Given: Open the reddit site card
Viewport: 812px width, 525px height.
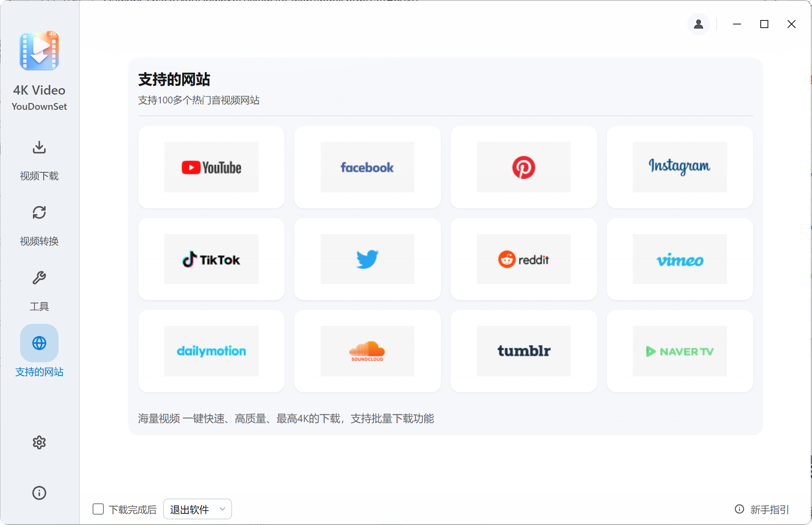Looking at the screenshot, I should coord(523,259).
